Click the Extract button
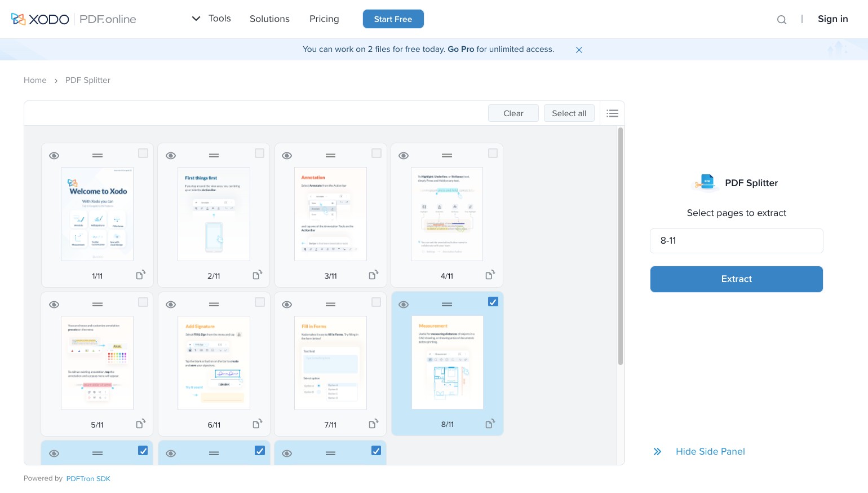Screen dimensions: 868x493 736,279
